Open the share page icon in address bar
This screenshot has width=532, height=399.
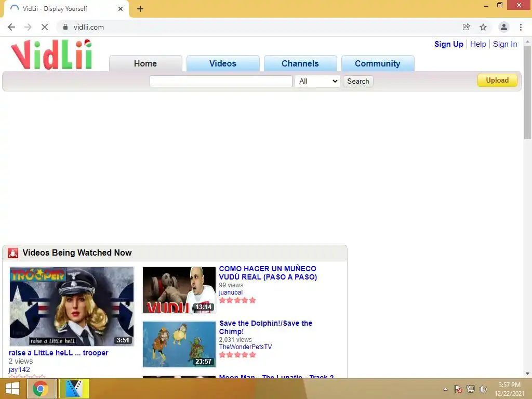pyautogui.click(x=467, y=27)
